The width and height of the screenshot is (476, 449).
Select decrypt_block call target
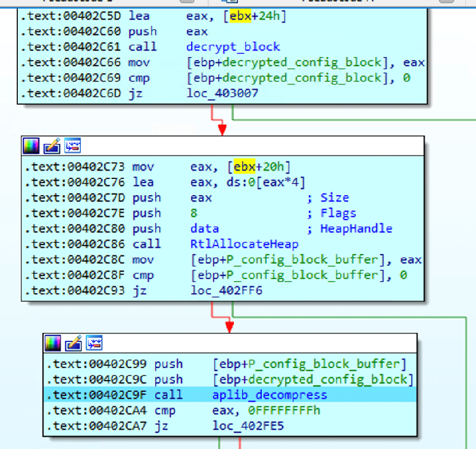(233, 47)
